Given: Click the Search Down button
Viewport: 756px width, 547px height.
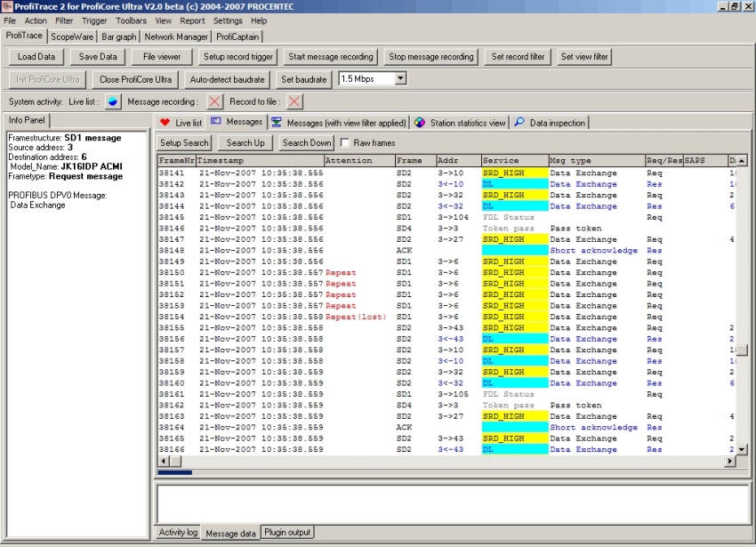Looking at the screenshot, I should (x=307, y=143).
